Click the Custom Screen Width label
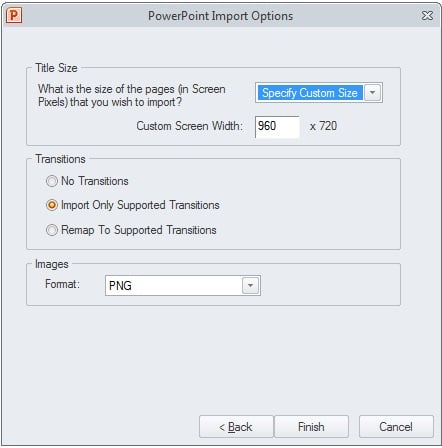Screen dimensions: 442x448 (190, 126)
